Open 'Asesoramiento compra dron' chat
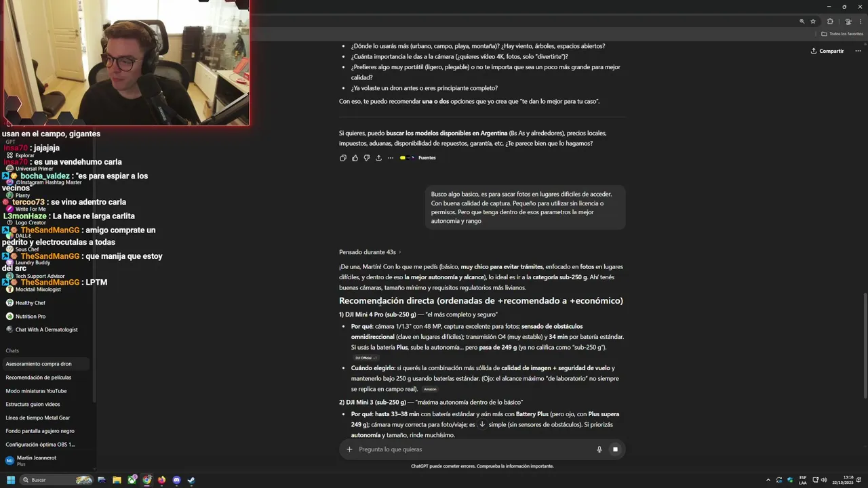Image resolution: width=868 pixels, height=488 pixels. 45,364
